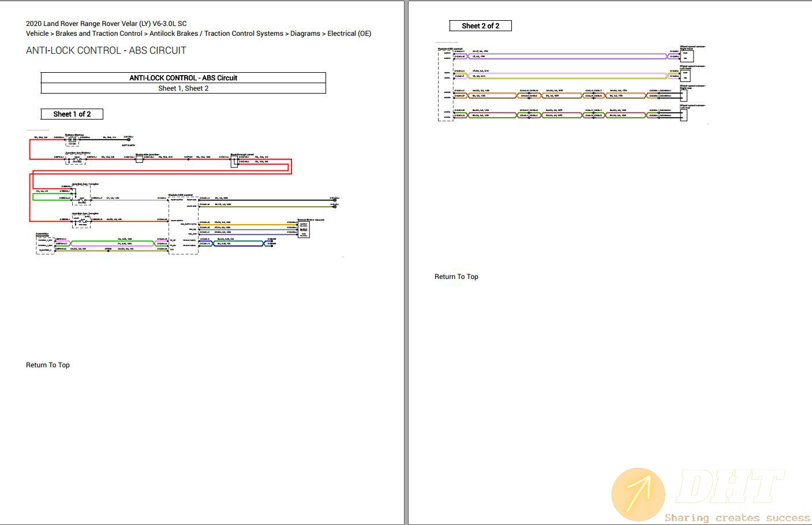
Task: Click the Wheel speed sensor-Left front box
Action: [685, 76]
